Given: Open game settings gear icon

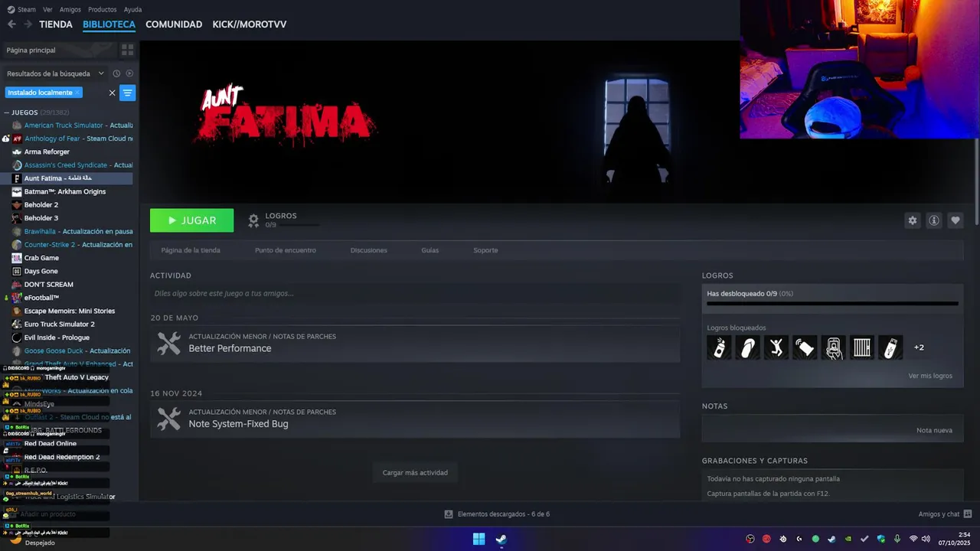Looking at the screenshot, I should click(x=912, y=220).
